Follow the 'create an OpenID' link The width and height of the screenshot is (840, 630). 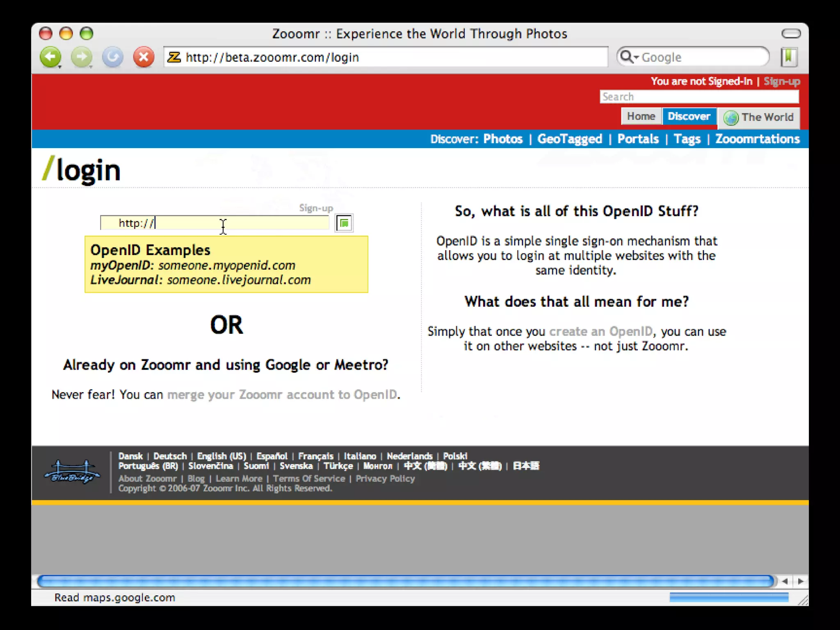click(x=601, y=331)
